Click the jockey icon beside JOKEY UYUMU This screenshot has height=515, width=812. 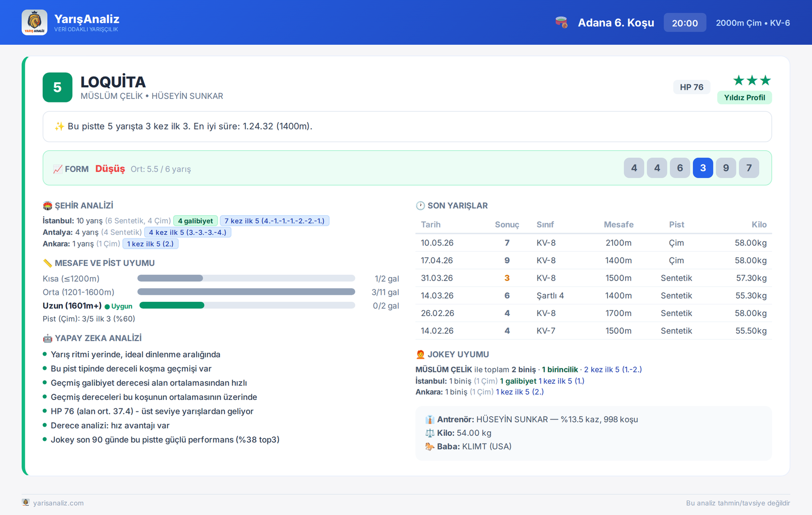coord(420,354)
